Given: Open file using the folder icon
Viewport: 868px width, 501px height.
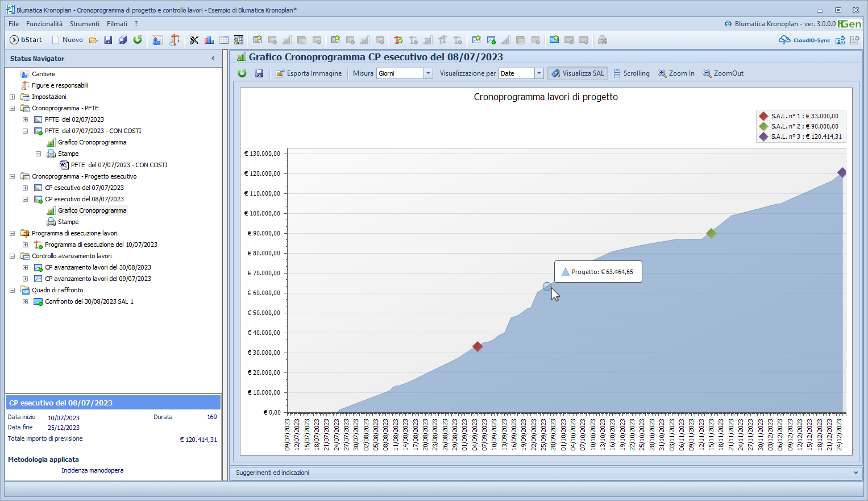Looking at the screenshot, I should [93, 40].
